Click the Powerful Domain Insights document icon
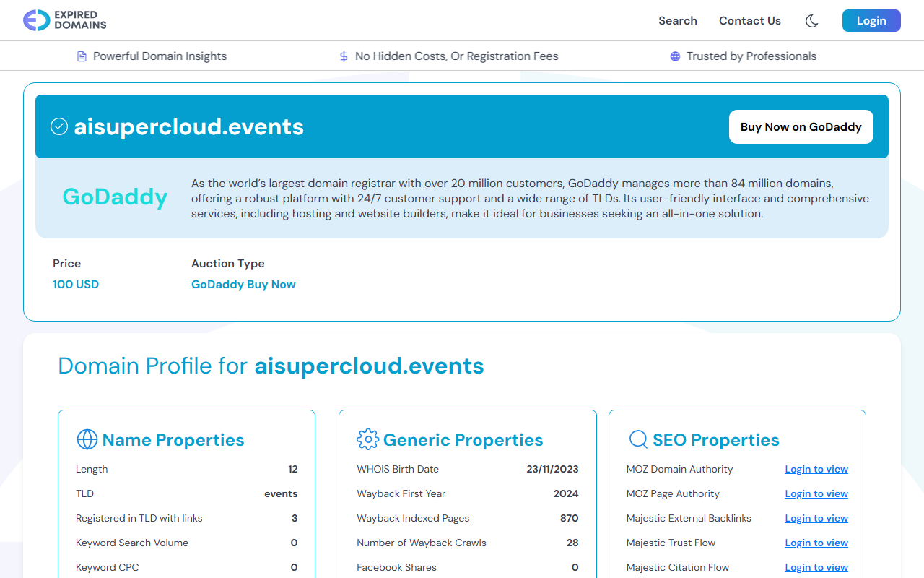 (82, 56)
